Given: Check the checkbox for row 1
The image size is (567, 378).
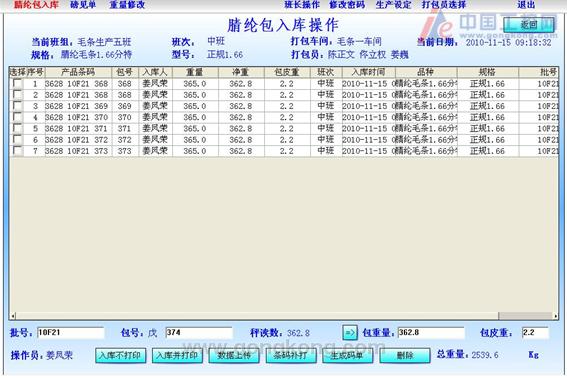Looking at the screenshot, I should coord(17,83).
